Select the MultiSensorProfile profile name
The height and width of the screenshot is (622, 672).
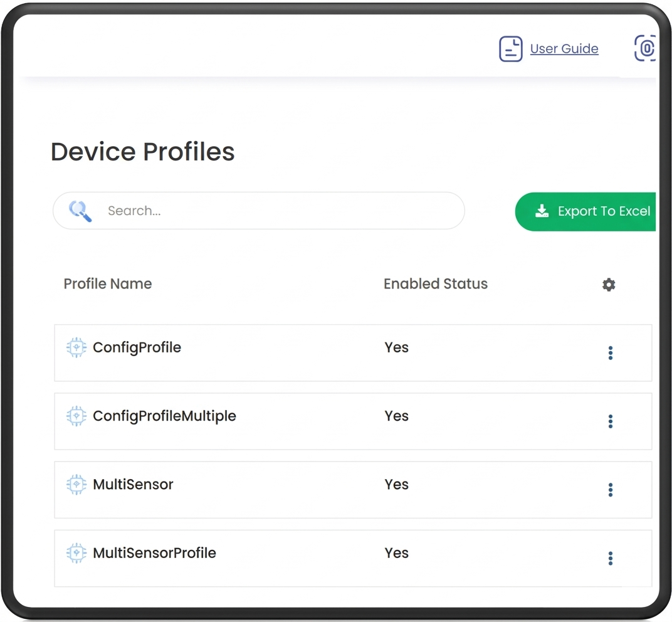(x=154, y=553)
